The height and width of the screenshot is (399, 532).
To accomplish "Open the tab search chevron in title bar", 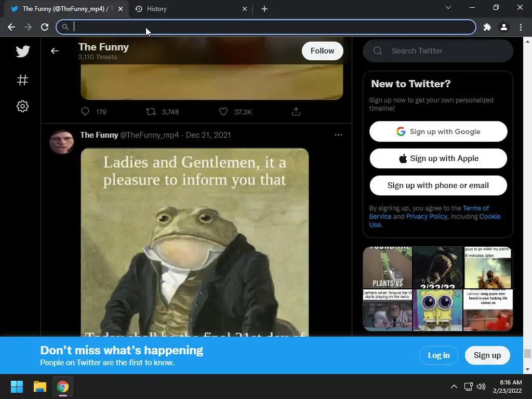I will pos(448,7).
